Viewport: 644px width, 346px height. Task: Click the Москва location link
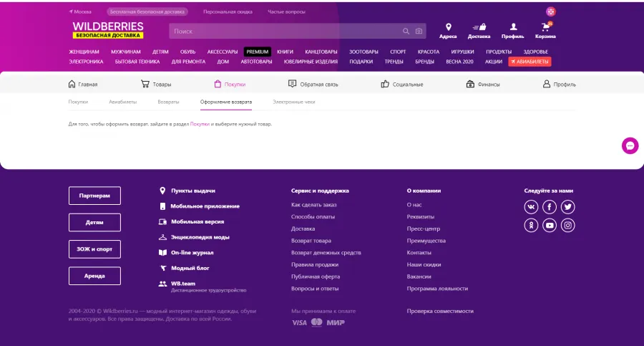(x=80, y=12)
